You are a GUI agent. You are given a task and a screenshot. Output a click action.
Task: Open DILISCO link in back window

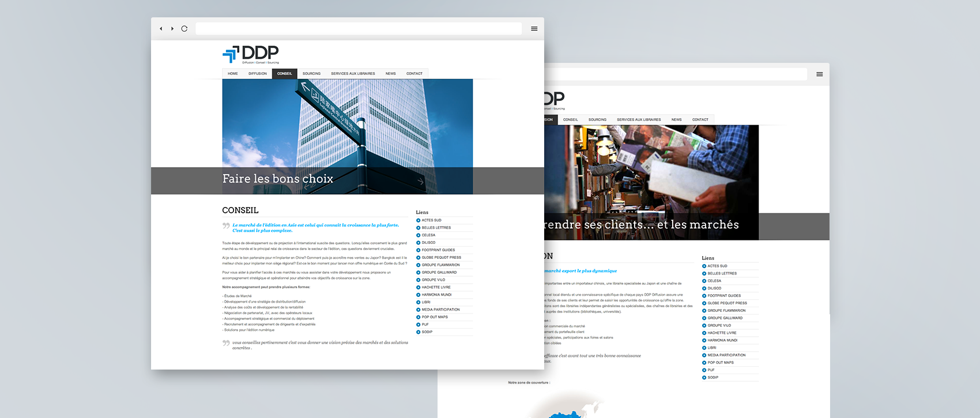(x=715, y=288)
